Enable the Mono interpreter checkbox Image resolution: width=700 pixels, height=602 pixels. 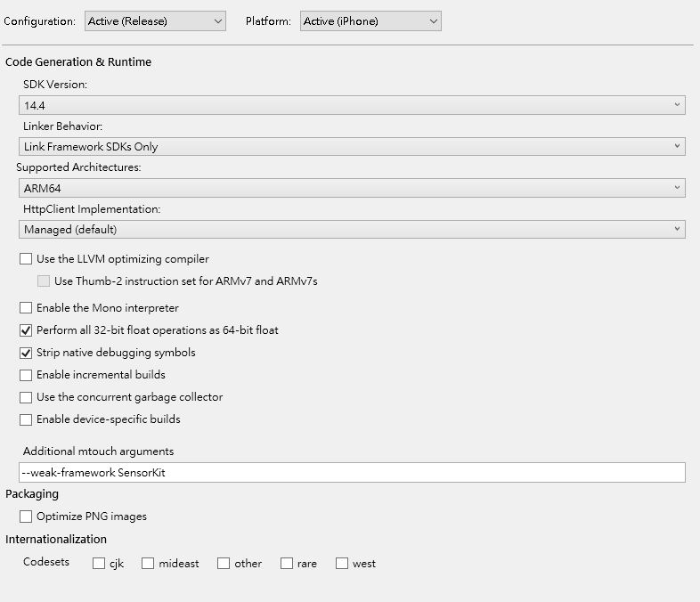click(x=26, y=308)
